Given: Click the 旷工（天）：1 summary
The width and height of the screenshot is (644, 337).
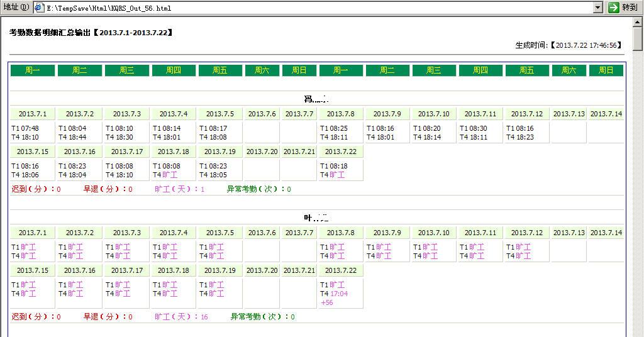Looking at the screenshot, I should 179,189.
